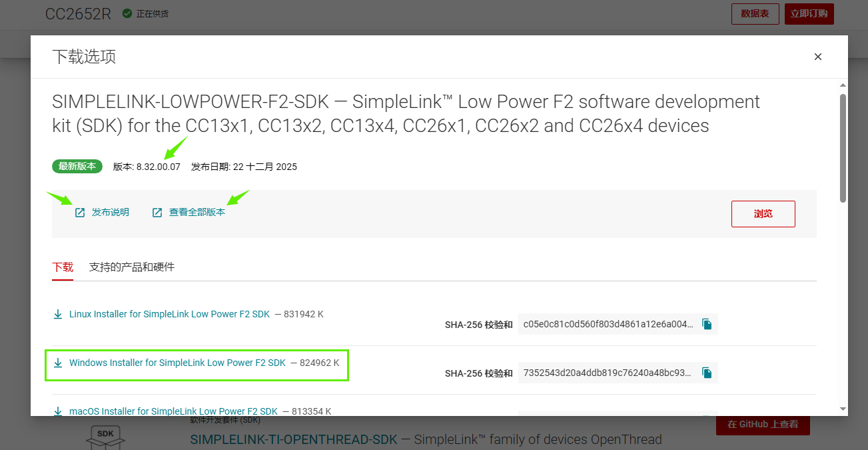The width and height of the screenshot is (868, 450).
Task: Select the Windows checksum text 7352543d20a4ddb819c76240a48bc93…
Action: [608, 373]
